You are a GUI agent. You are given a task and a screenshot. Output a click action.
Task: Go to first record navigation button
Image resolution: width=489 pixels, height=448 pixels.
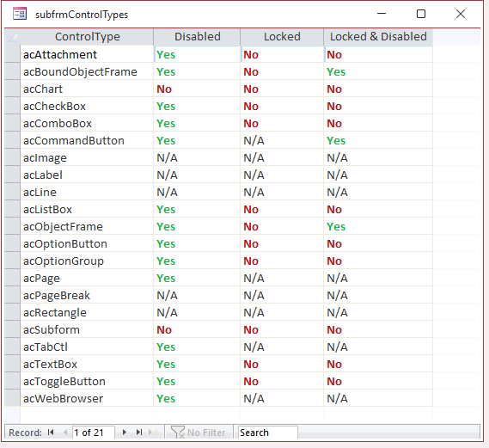(x=51, y=433)
